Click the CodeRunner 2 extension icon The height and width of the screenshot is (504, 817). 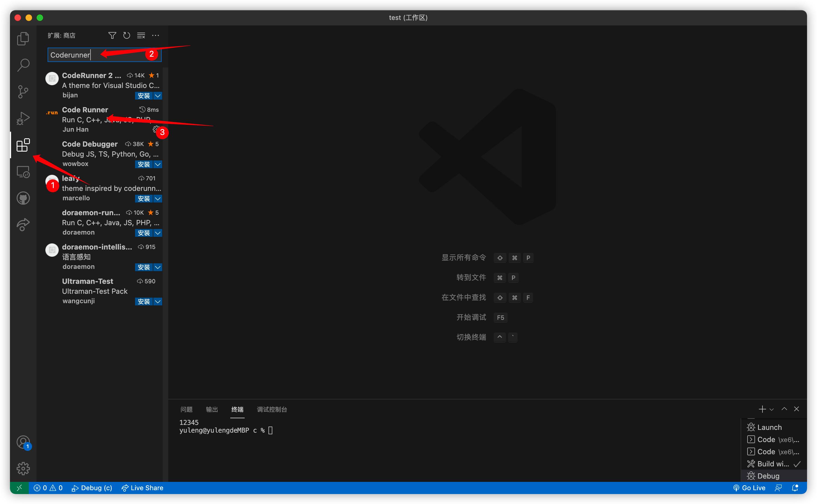(52, 79)
